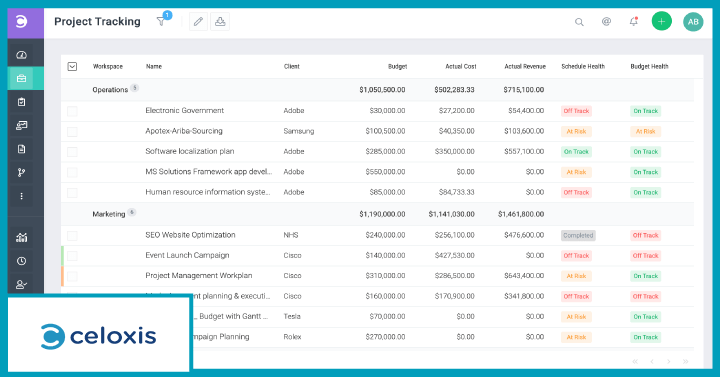Click Off Track schedule badge for Electronic Government
The height and width of the screenshot is (377, 720).
576,111
